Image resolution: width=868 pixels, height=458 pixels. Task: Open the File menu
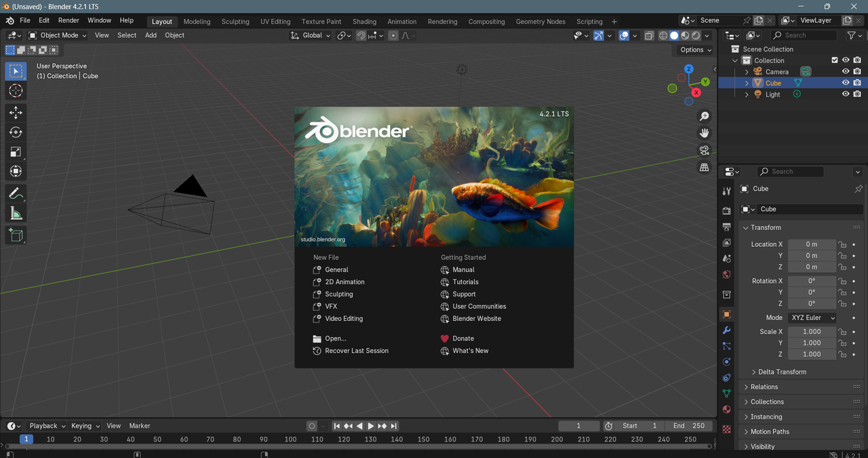pyautogui.click(x=24, y=20)
